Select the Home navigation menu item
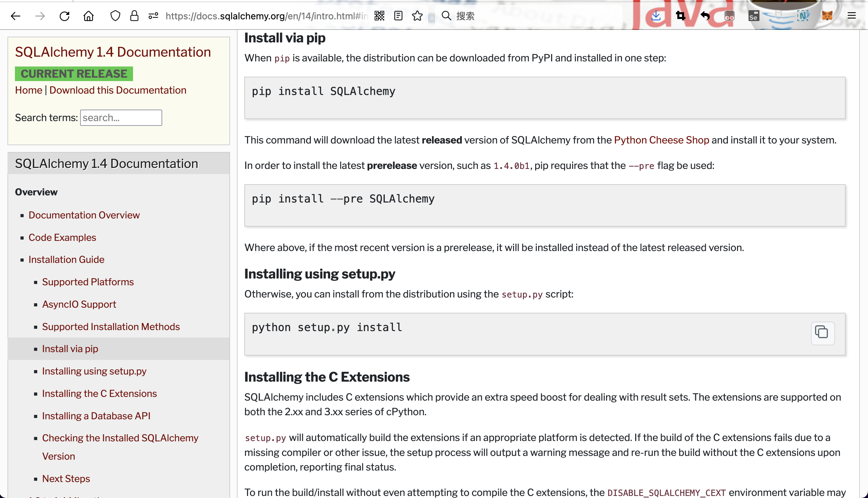 click(x=29, y=90)
